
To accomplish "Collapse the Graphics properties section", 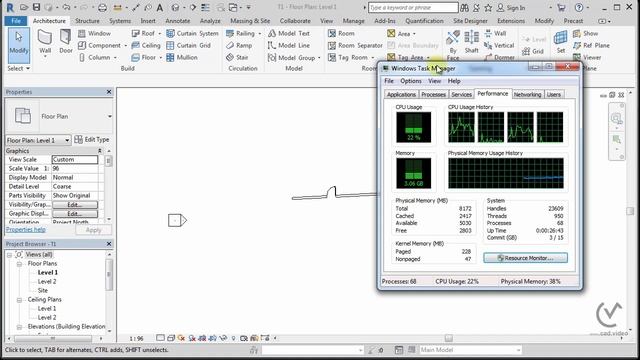I will click(x=100, y=151).
